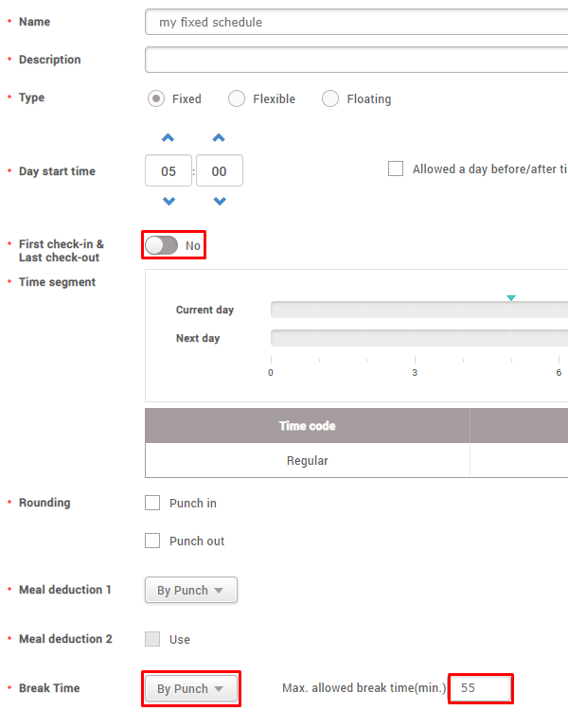Screen dimensions: 568x728
Task: Select the Flexible schedule type
Action: (237, 98)
